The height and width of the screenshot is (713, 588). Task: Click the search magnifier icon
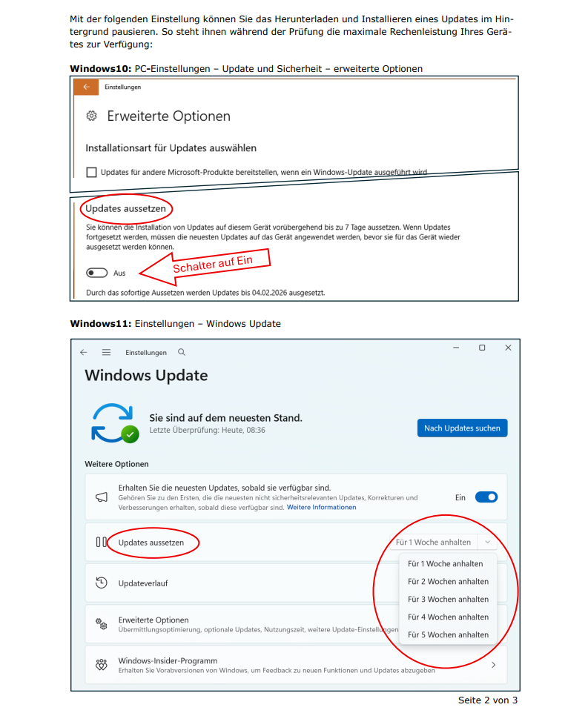click(182, 353)
